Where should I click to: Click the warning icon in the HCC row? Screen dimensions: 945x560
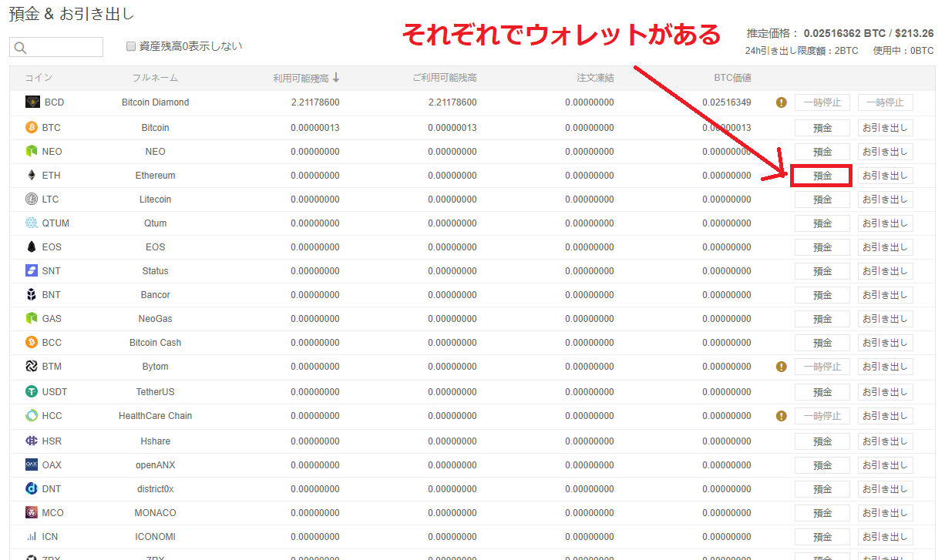[782, 416]
